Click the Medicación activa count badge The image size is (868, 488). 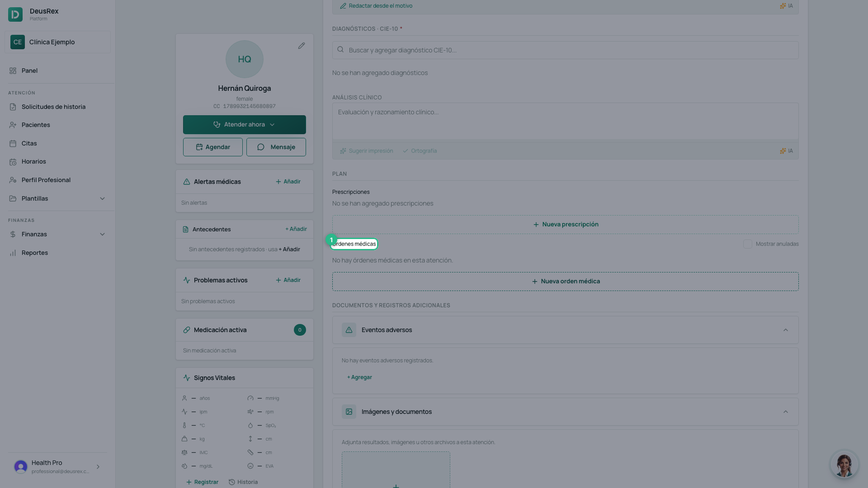[x=300, y=330]
